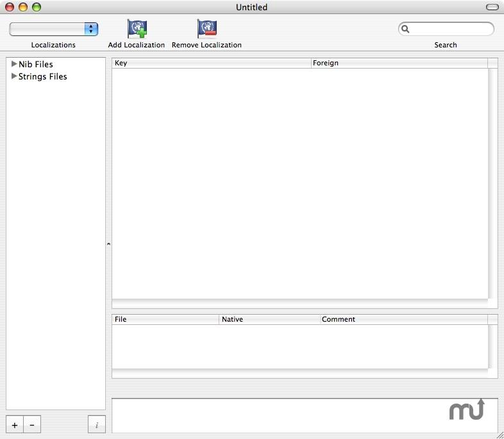
Task: Expand the Strings Files group
Action: [14, 76]
